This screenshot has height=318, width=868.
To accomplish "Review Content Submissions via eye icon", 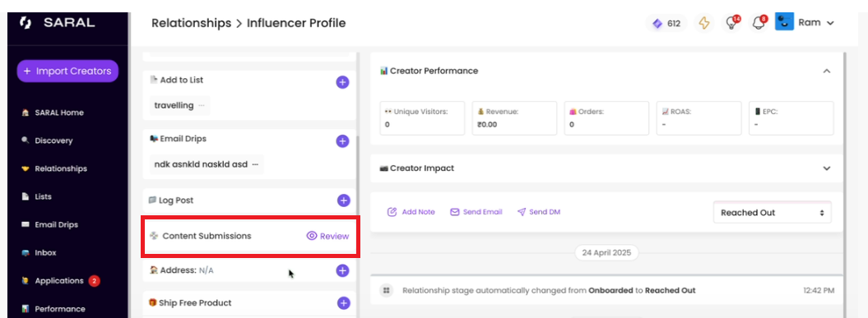I will (x=327, y=236).
